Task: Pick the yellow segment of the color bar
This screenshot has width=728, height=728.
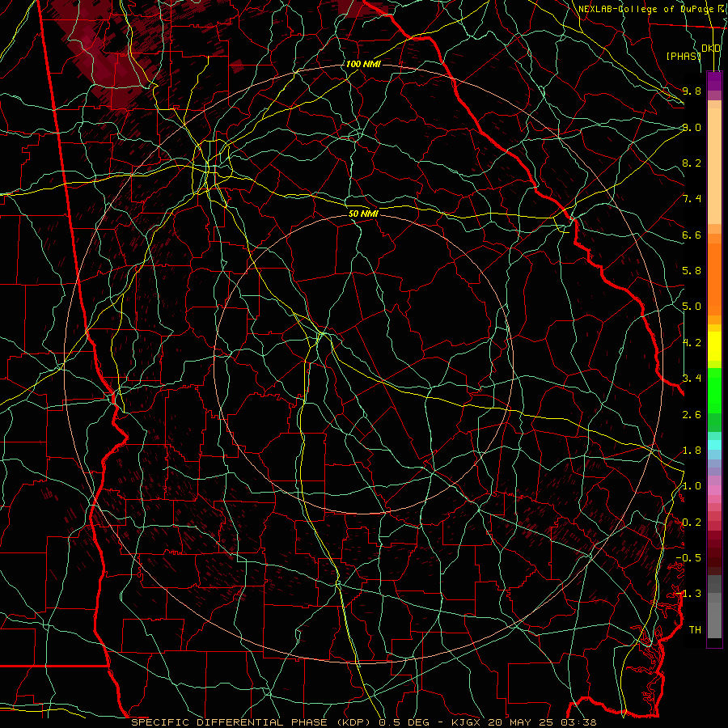Action: 714,346
